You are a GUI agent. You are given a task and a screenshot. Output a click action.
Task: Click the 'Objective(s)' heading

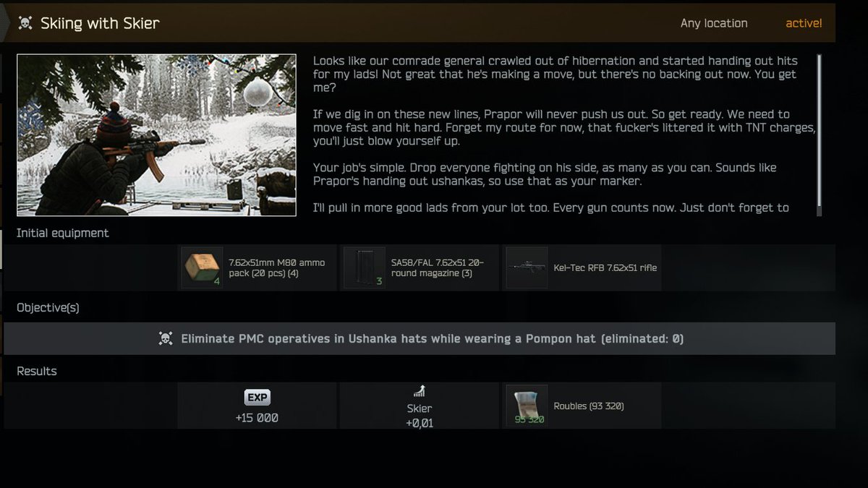click(48, 307)
